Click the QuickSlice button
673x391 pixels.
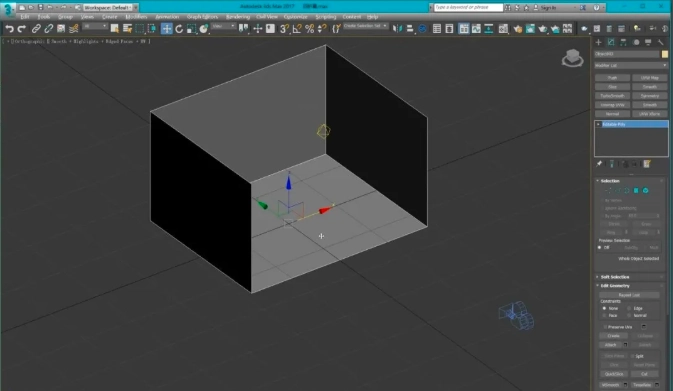click(x=614, y=374)
